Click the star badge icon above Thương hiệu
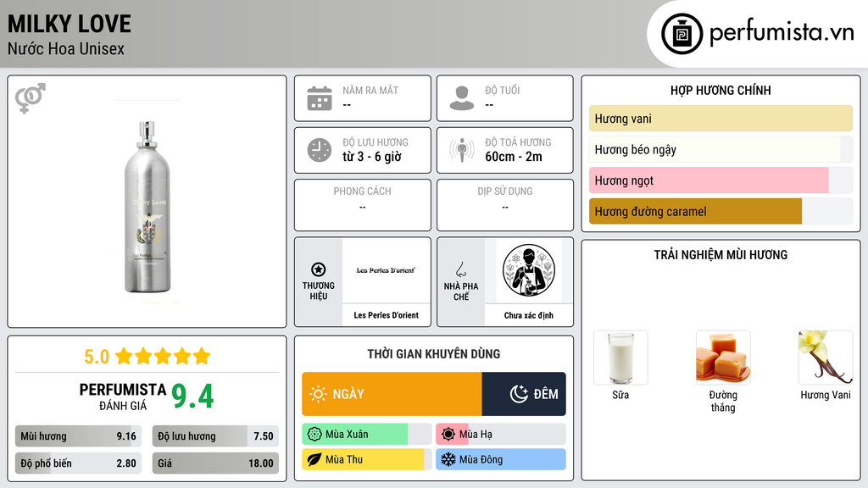868x488 pixels. (x=319, y=269)
